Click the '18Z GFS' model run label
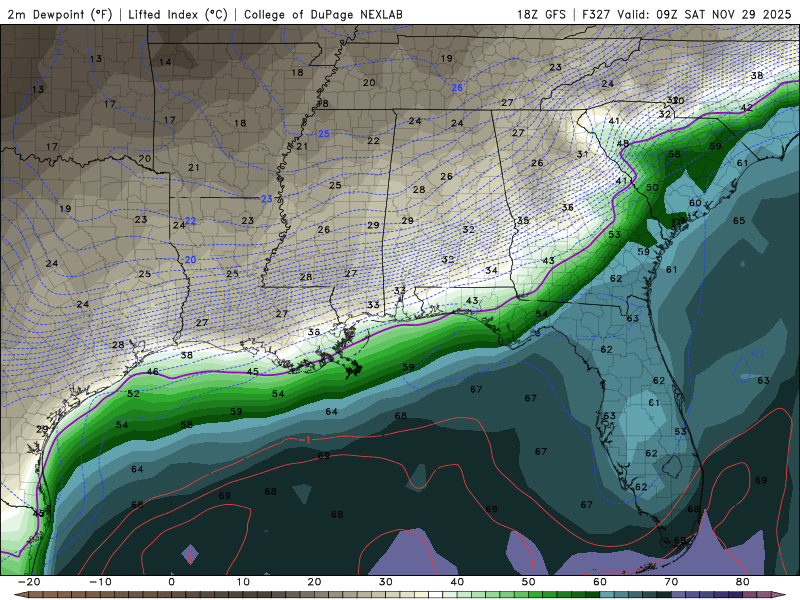 (x=541, y=14)
